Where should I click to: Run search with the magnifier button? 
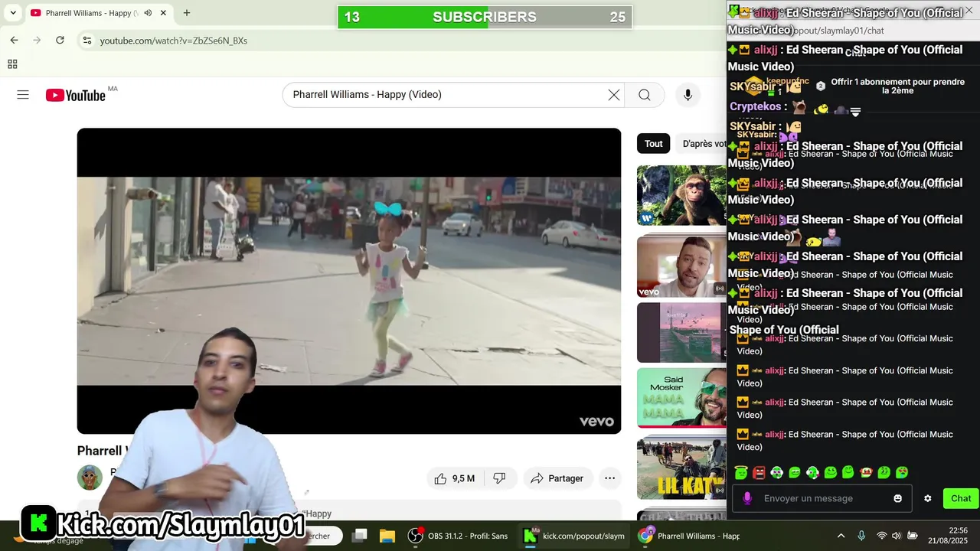[x=645, y=95]
